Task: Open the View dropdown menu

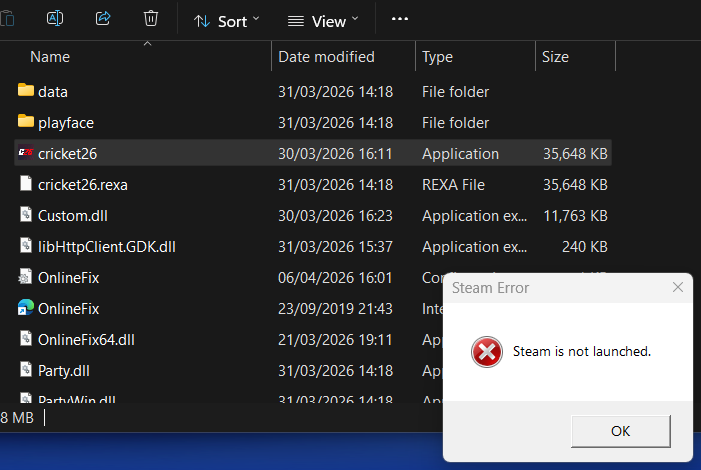Action: [323, 21]
